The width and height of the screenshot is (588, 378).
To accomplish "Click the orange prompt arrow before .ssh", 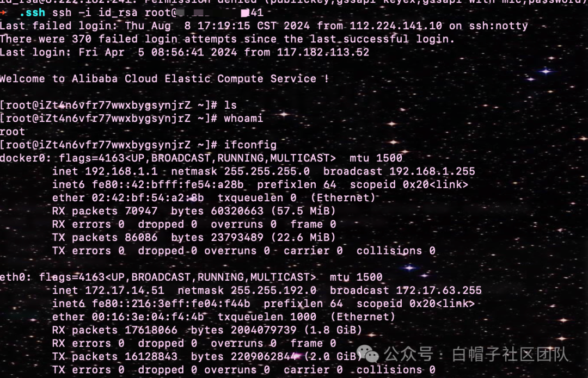I will coord(3,13).
